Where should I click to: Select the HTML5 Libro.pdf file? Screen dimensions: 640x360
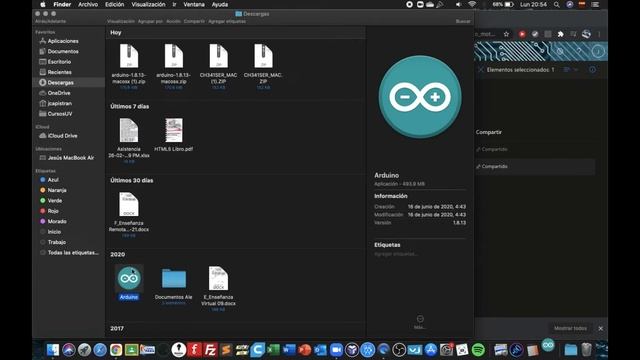click(174, 130)
